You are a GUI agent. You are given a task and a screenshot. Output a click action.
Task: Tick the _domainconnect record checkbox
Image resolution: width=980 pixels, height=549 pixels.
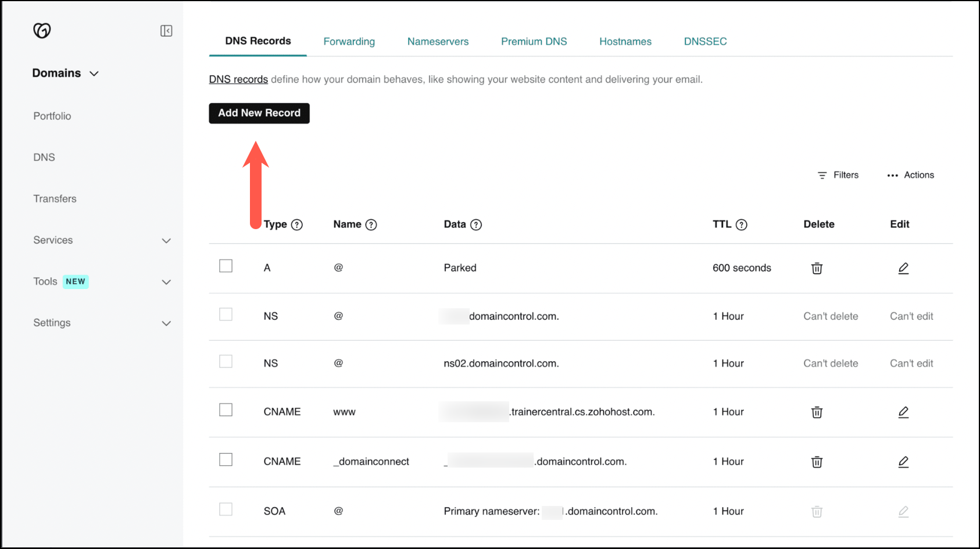tap(226, 459)
